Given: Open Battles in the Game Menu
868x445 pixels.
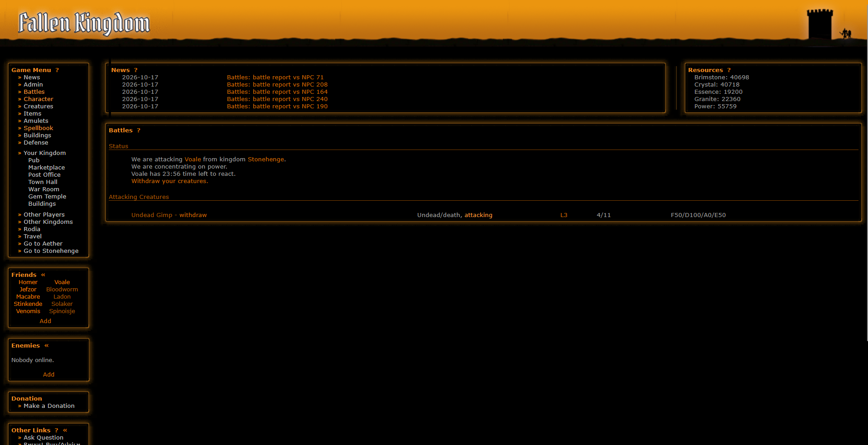Looking at the screenshot, I should [x=34, y=92].
